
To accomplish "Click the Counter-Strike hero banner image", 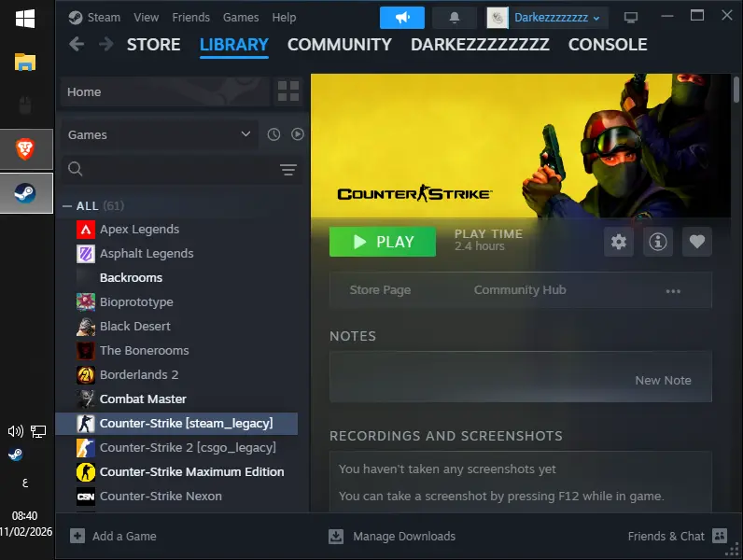I will point(520,146).
